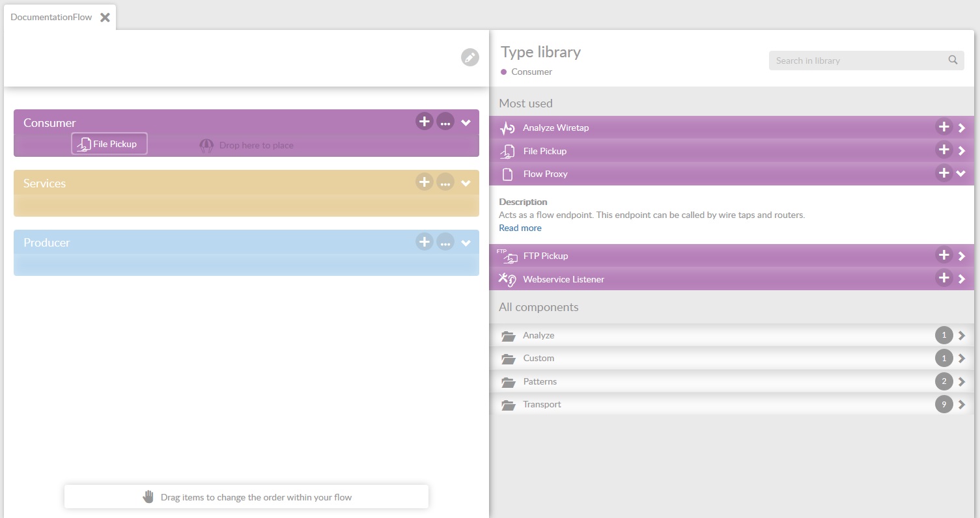
Task: Collapse the Producer section chevron
Action: (x=466, y=243)
